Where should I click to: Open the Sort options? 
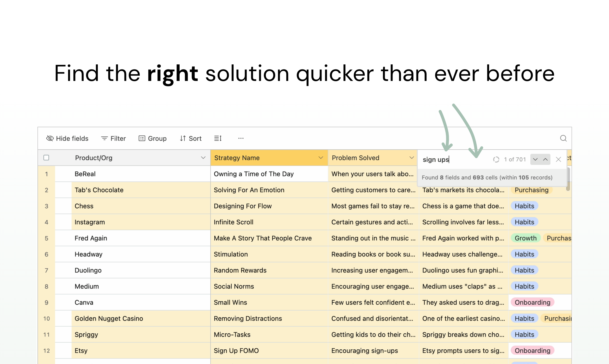click(191, 138)
